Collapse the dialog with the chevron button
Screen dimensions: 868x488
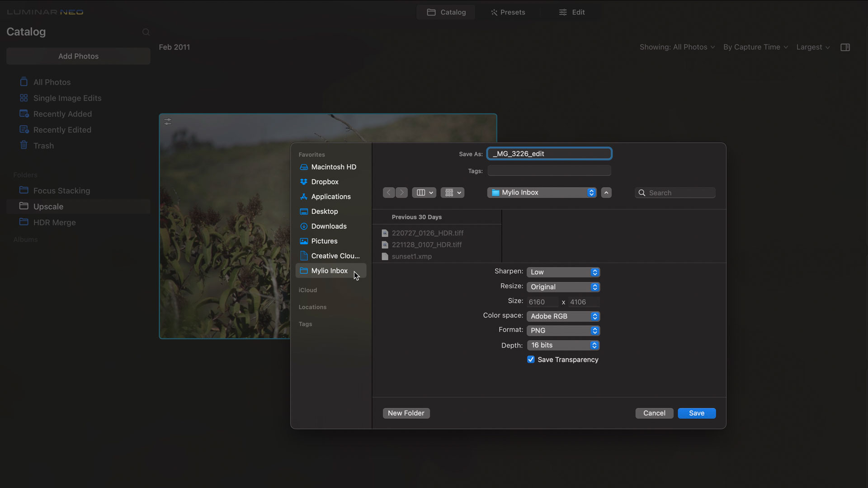(x=606, y=192)
